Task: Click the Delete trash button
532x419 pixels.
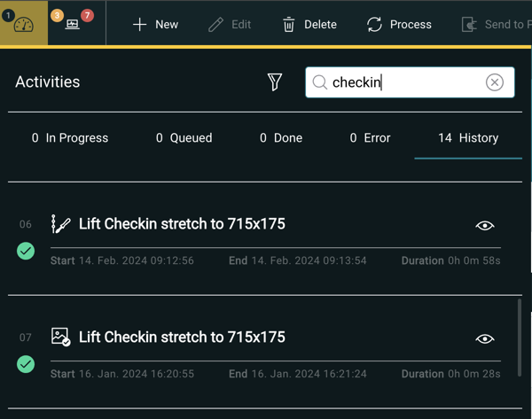Action: tap(309, 24)
